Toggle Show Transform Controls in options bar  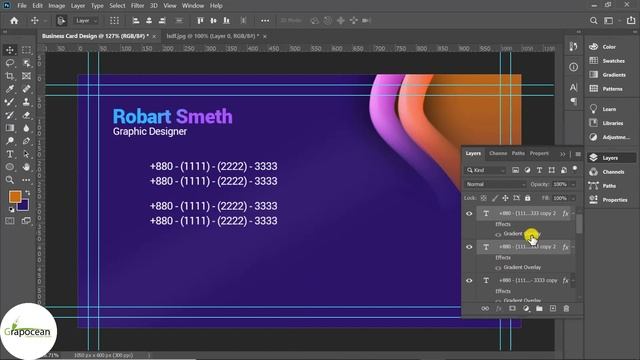click(114, 20)
